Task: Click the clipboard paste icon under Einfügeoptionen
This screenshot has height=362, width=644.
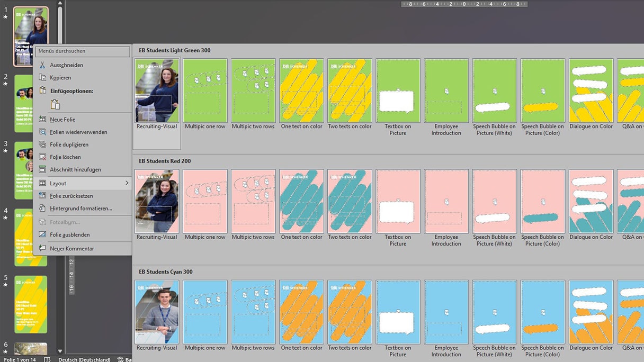Action: (55, 104)
